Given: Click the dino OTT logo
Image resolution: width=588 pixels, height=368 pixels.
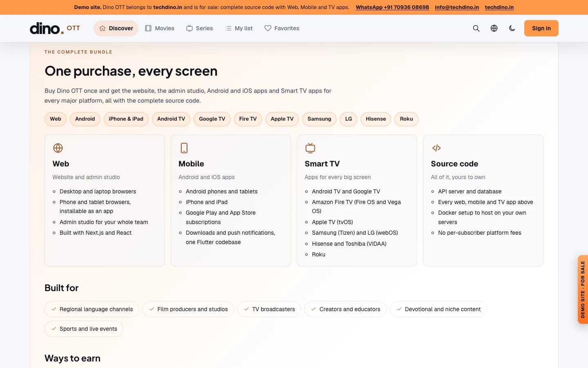Looking at the screenshot, I should coord(55,28).
